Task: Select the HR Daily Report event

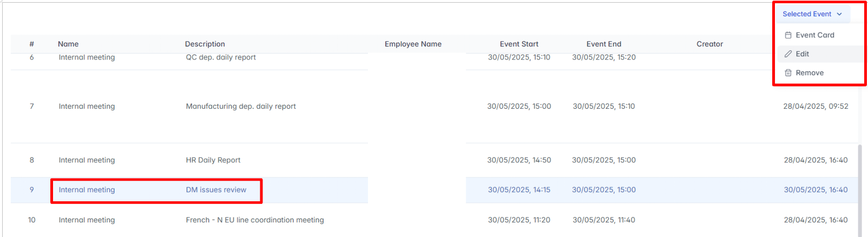Action: click(213, 160)
